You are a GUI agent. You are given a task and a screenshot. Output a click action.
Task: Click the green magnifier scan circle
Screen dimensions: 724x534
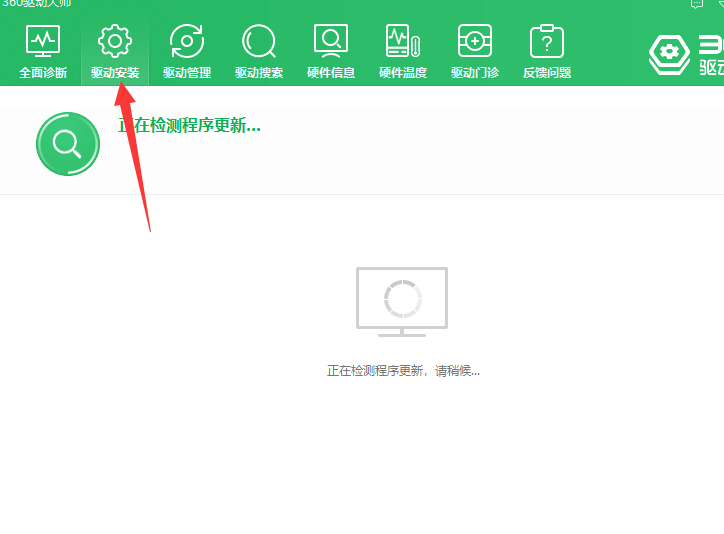68,144
